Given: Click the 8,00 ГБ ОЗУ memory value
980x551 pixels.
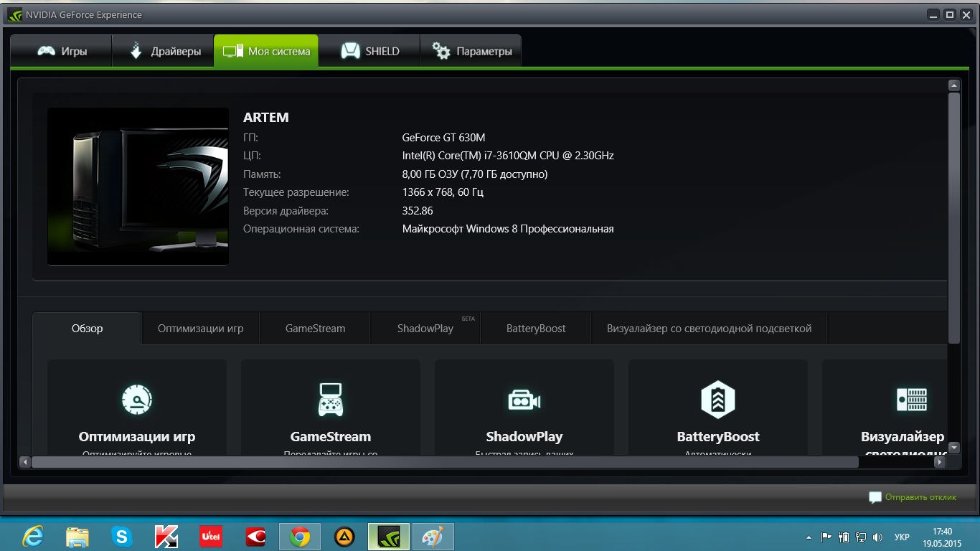Looking at the screenshot, I should coord(475,174).
